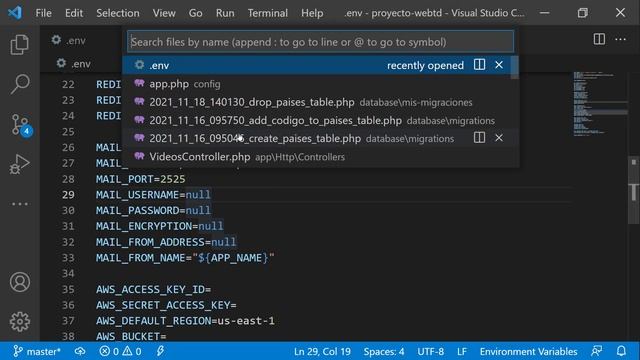Image resolution: width=640 pixels, height=360 pixels.
Task: Click the lightning bolt status bar icon
Action: [x=160, y=351]
